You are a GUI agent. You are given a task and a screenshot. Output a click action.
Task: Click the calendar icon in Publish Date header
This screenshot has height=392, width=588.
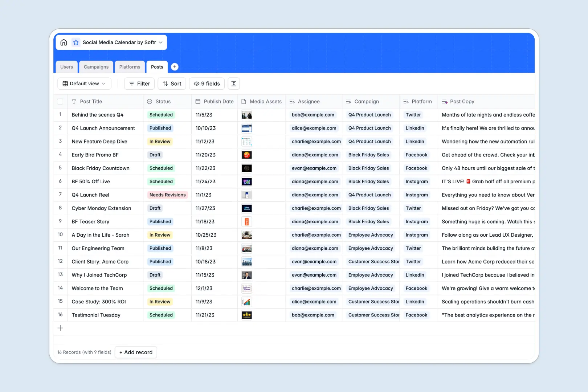click(x=198, y=101)
